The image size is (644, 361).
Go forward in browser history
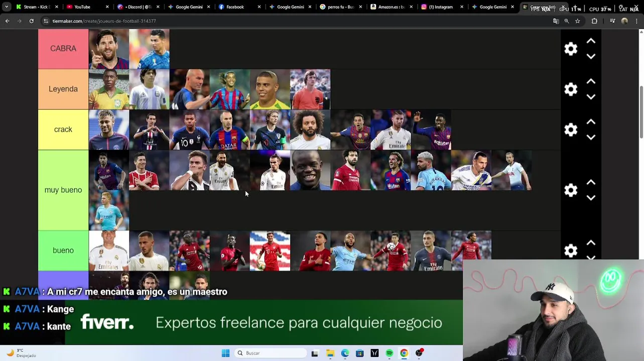point(19,21)
